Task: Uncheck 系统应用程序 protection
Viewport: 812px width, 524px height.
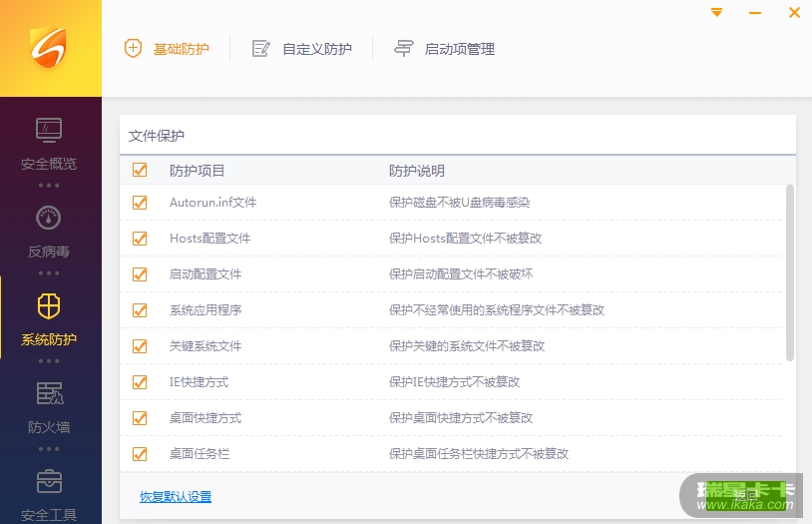Action: coord(140,310)
